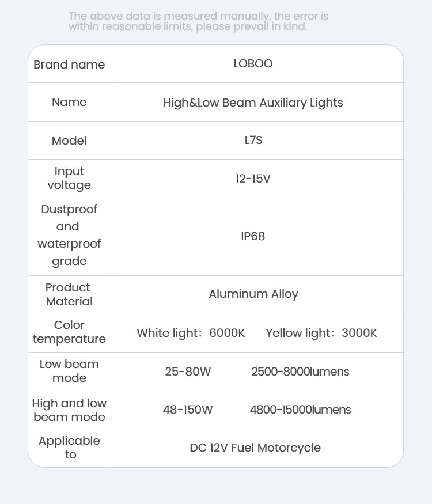Viewport: 432px width, 504px height.
Task: Select the Product Material label
Action: click(x=69, y=294)
